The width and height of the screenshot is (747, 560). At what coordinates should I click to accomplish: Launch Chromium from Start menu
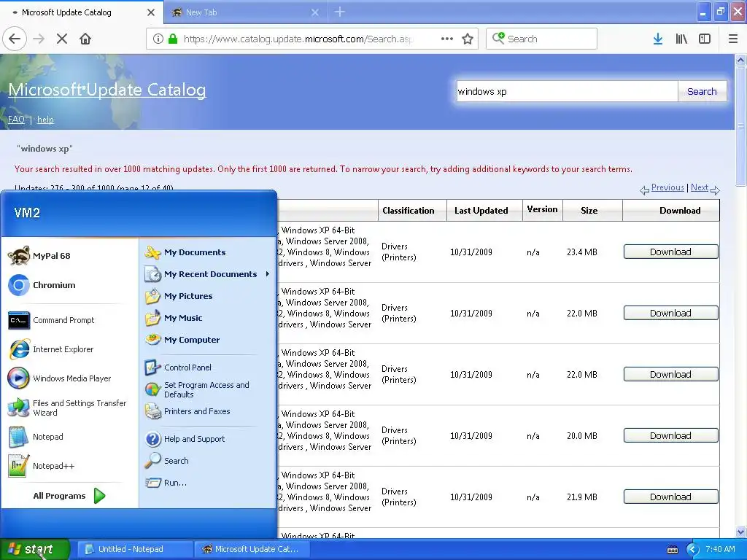point(69,285)
